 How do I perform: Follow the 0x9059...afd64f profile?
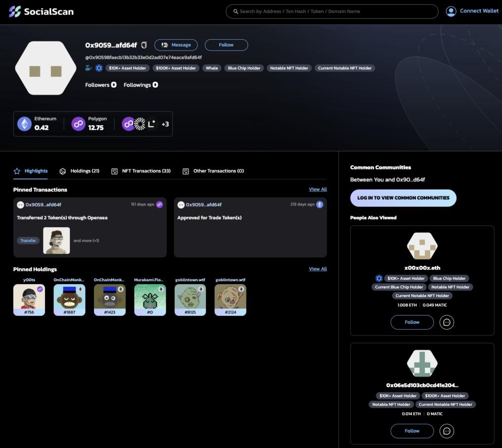(x=226, y=45)
